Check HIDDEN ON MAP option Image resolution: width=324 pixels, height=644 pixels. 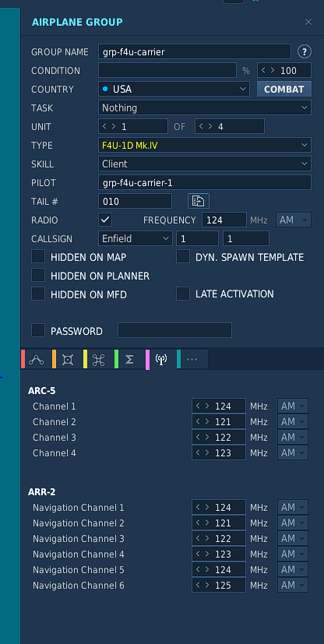coord(38,257)
